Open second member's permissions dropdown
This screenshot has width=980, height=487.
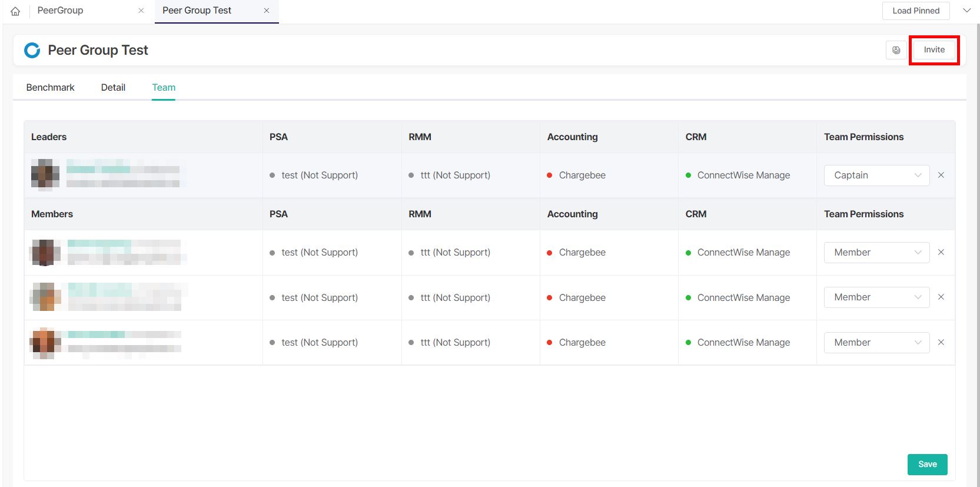coord(876,297)
